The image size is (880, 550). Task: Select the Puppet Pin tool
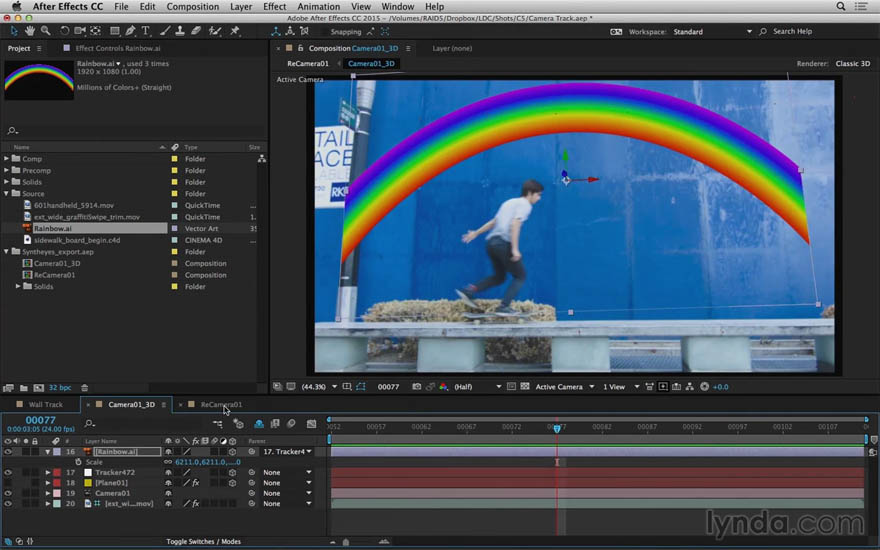(235, 31)
